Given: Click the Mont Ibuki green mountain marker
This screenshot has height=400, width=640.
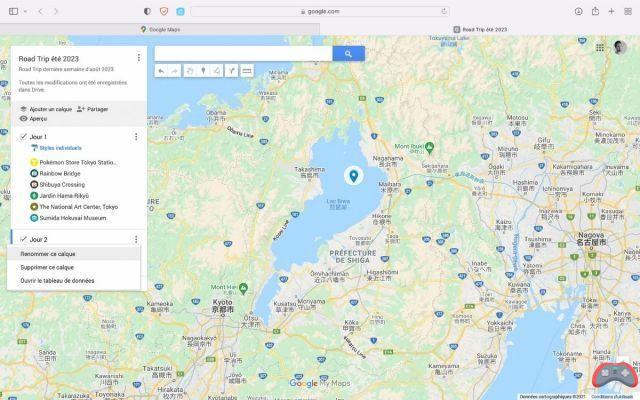Looking at the screenshot, I should [x=429, y=147].
